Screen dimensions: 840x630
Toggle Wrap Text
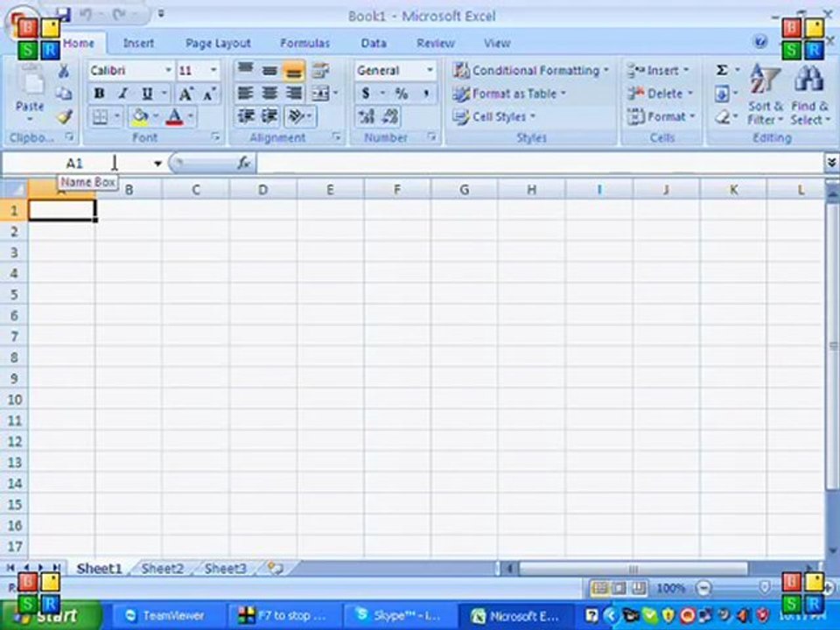point(320,70)
